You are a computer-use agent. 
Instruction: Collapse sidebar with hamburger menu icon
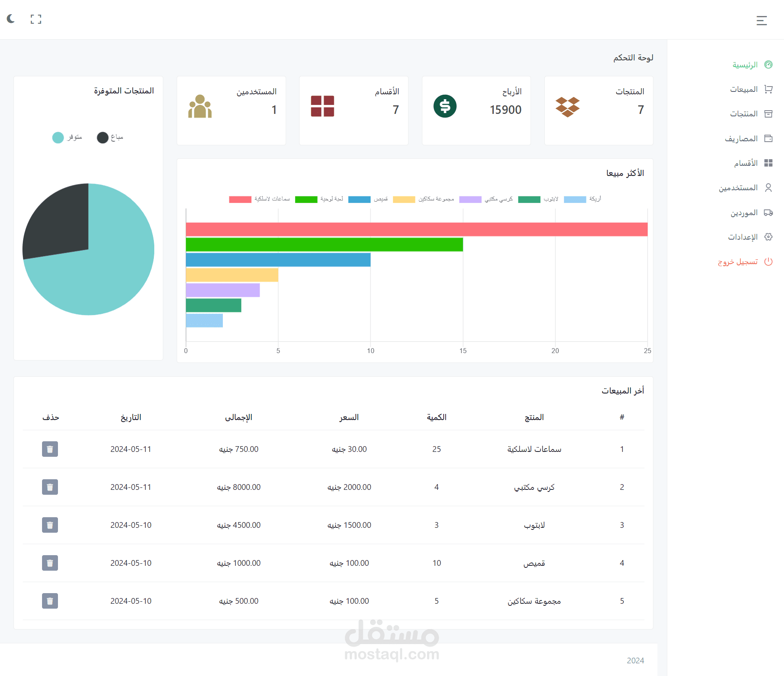point(761,20)
